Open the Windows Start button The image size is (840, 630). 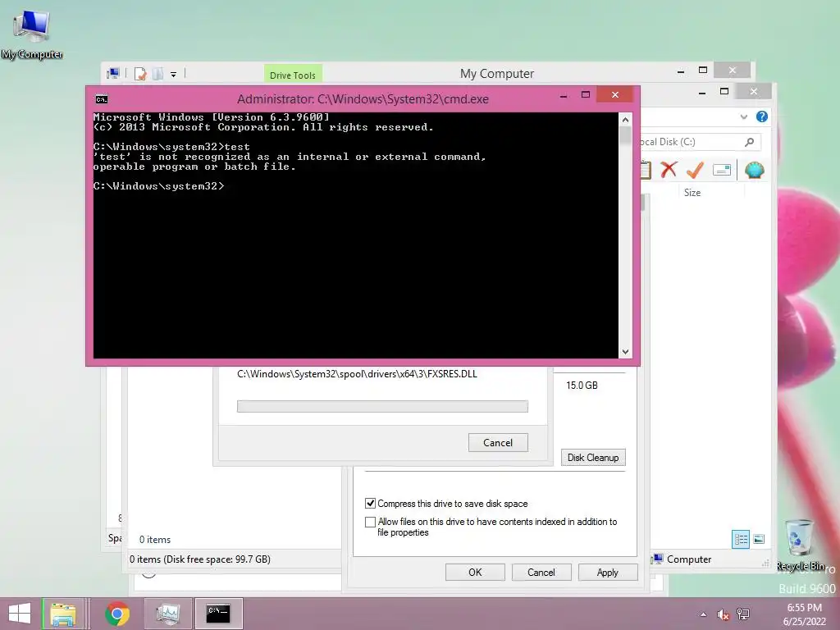(x=20, y=614)
